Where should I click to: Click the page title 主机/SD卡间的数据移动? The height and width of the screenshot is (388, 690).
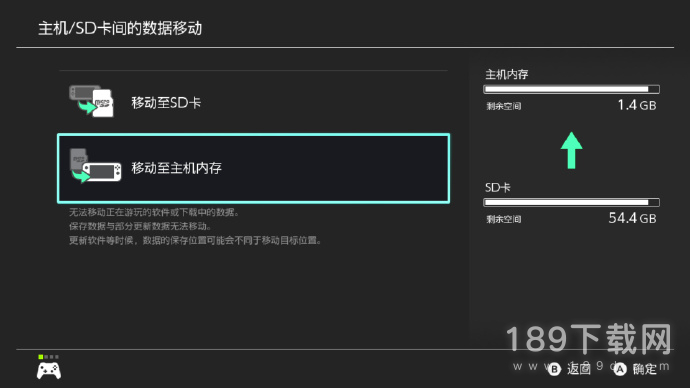[120, 28]
